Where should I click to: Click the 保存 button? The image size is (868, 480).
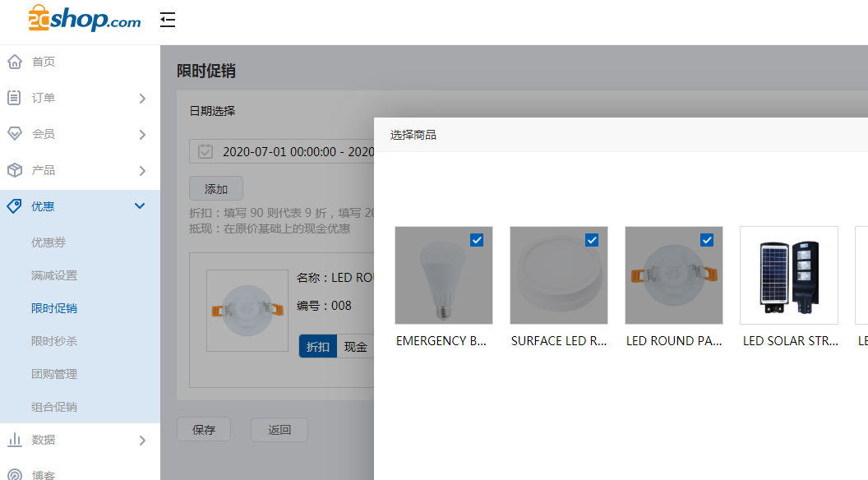204,430
